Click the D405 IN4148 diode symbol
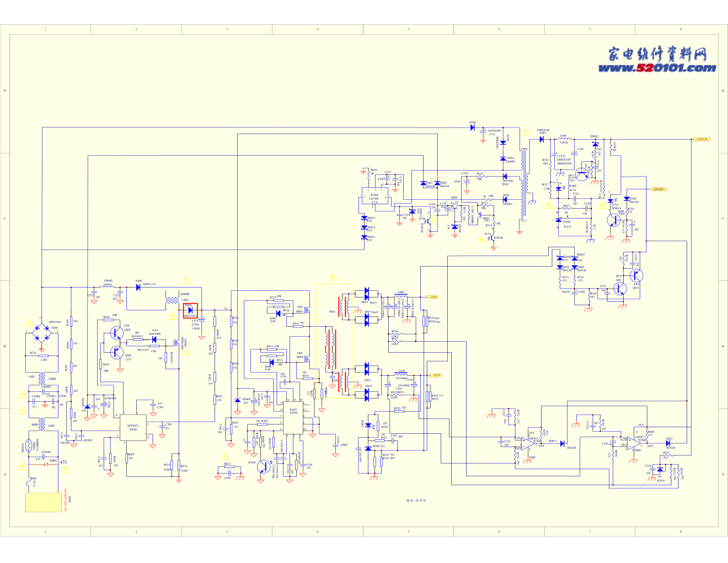Screen dimensions: 728x563 [437, 183]
